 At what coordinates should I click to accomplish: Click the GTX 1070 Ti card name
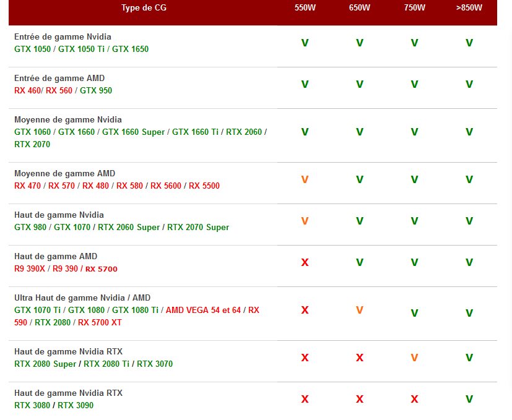pos(38,311)
